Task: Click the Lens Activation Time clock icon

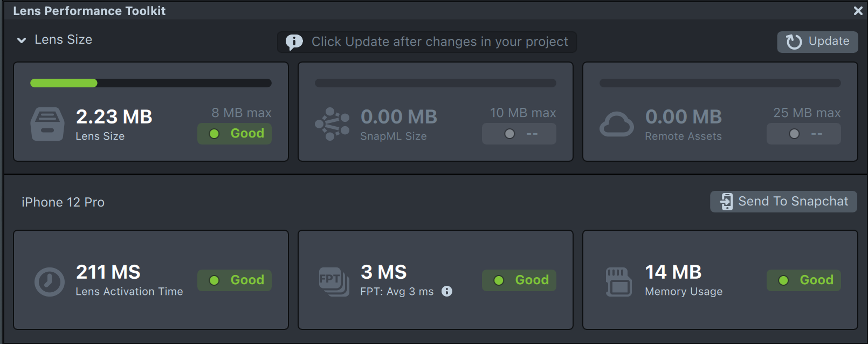Action: coord(49,280)
